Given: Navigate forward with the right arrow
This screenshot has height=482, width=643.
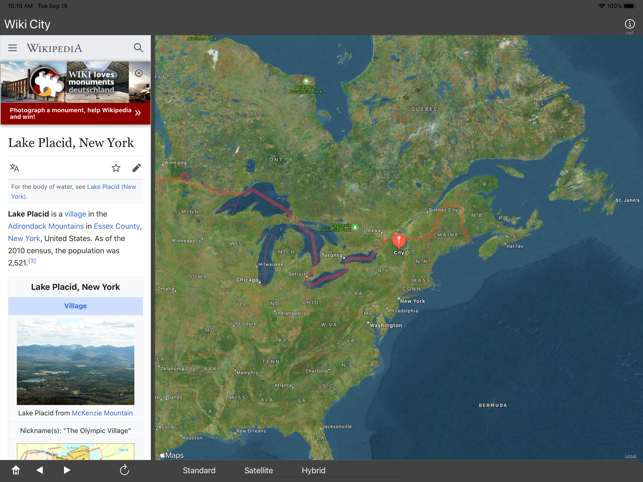Looking at the screenshot, I should pyautogui.click(x=67, y=470).
